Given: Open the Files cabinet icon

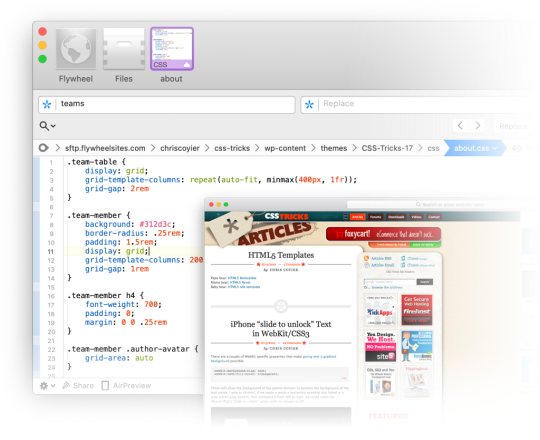Looking at the screenshot, I should pos(124,49).
